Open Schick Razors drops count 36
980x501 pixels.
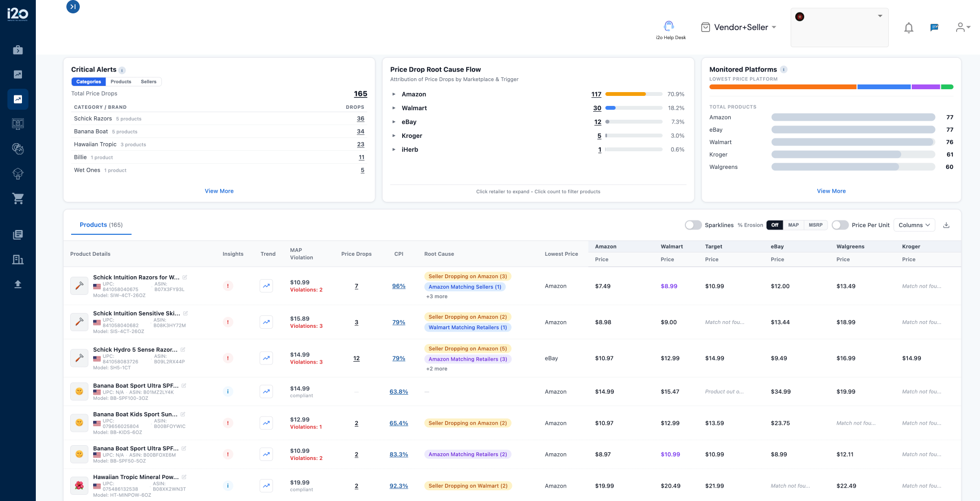point(361,119)
